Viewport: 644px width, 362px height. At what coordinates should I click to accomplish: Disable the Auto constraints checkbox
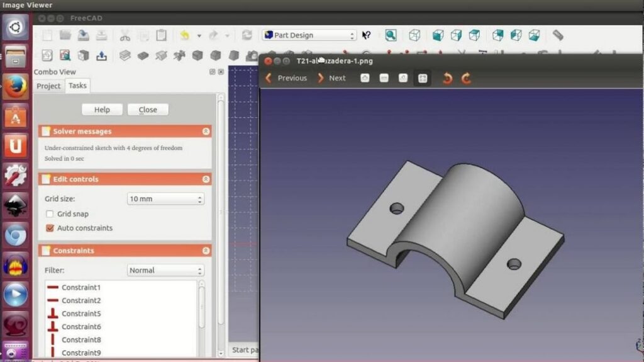coord(50,228)
